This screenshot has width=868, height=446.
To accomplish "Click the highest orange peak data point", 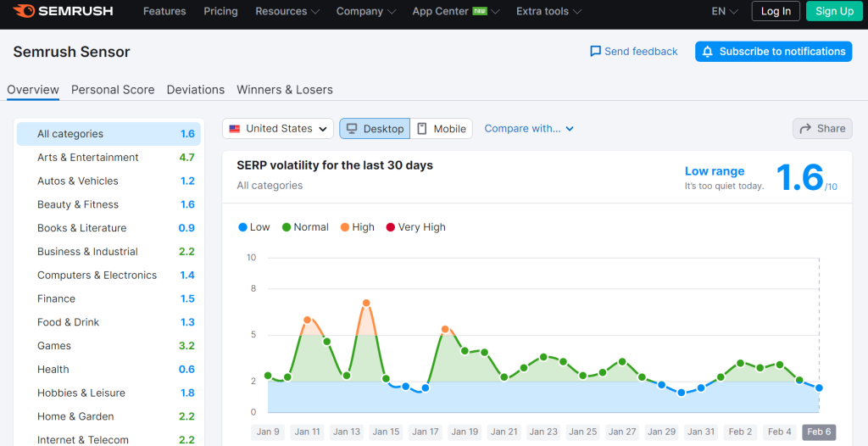I will (x=366, y=303).
